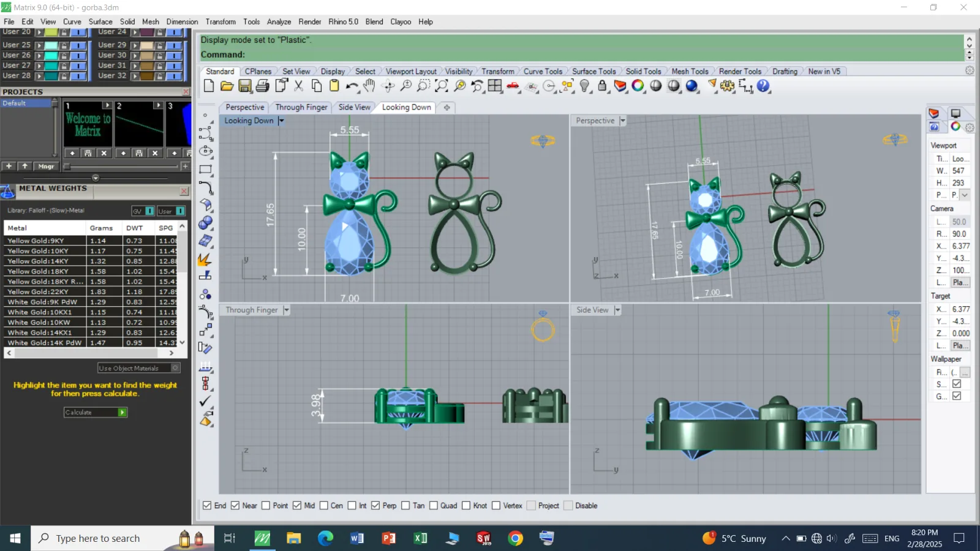This screenshot has height=551, width=980.
Task: Enable the Quad osnap checkbox
Action: (434, 506)
